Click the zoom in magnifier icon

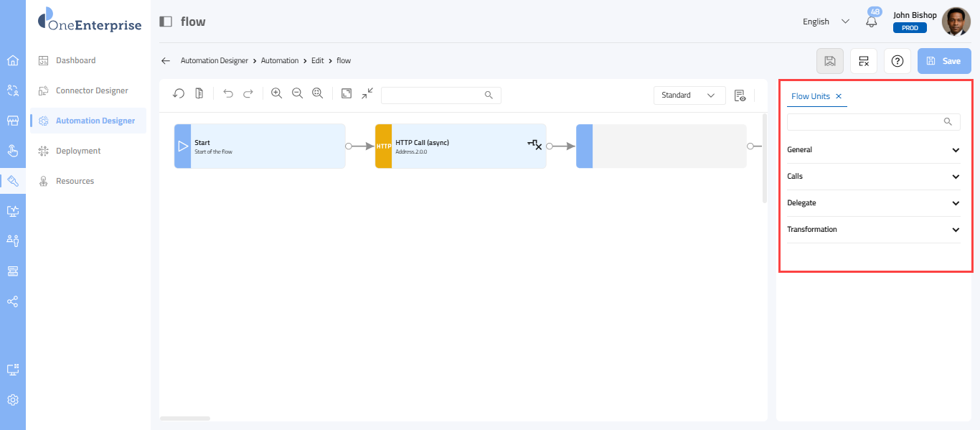coord(276,93)
